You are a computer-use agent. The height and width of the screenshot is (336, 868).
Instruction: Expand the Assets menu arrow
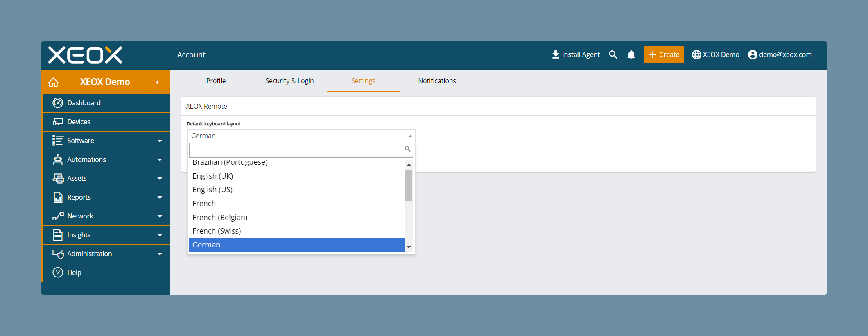[160, 179]
